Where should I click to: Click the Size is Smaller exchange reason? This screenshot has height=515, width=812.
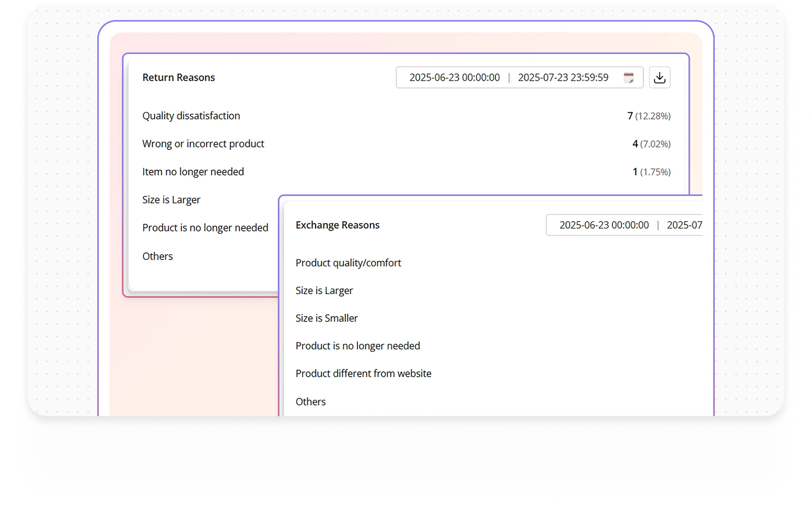326,318
